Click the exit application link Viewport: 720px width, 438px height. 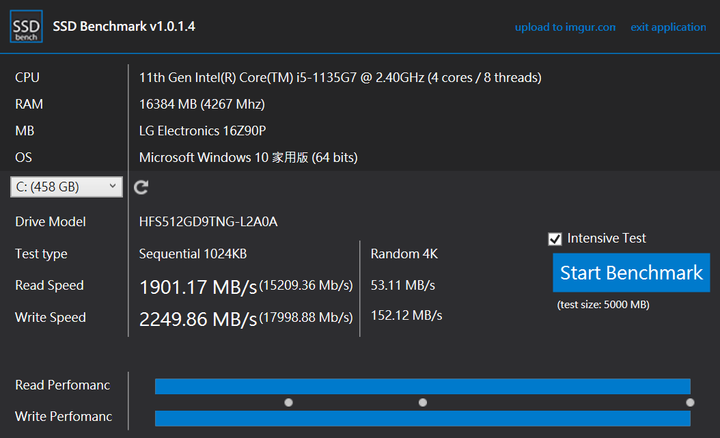pyautogui.click(x=668, y=27)
